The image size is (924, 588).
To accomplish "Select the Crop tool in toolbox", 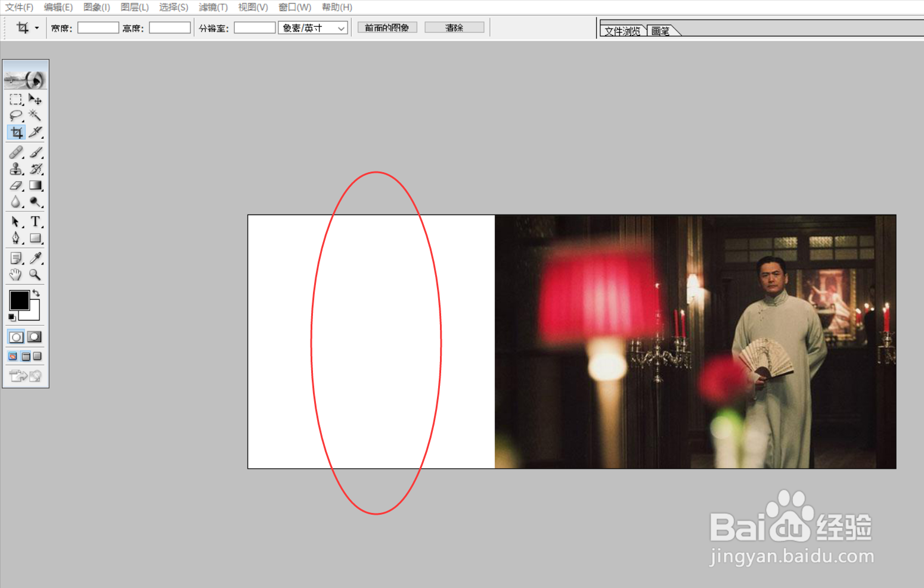I will click(16, 132).
